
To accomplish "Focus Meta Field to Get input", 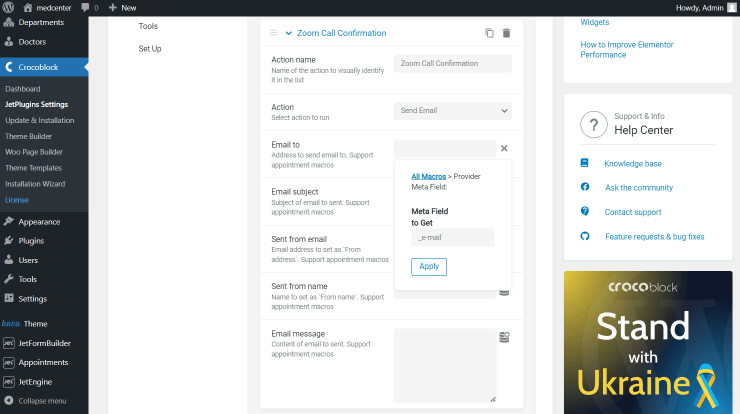I will (453, 237).
